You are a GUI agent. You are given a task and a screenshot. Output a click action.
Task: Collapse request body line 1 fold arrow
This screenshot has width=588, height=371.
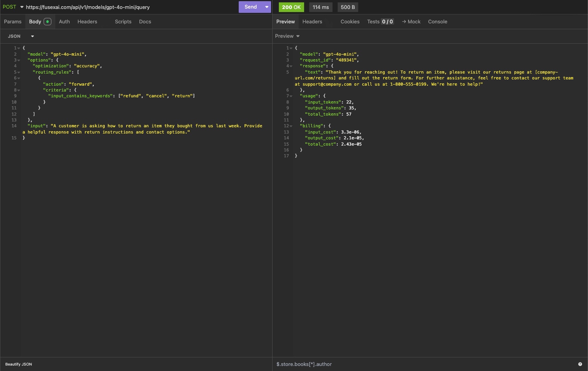(19, 48)
